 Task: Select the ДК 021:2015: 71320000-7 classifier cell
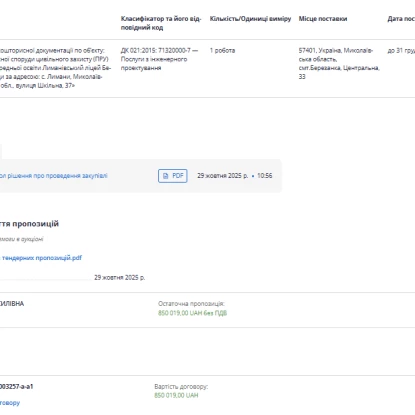(x=159, y=59)
